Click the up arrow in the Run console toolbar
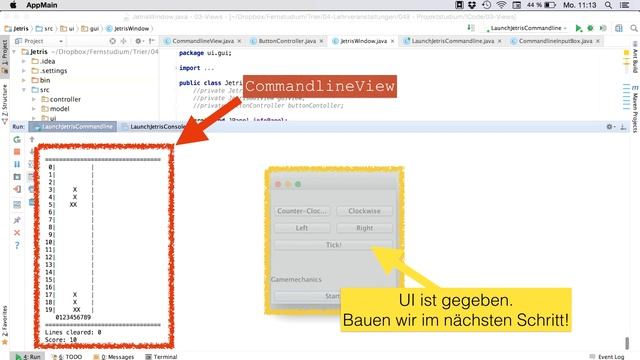The width and height of the screenshot is (640, 360). [32, 140]
